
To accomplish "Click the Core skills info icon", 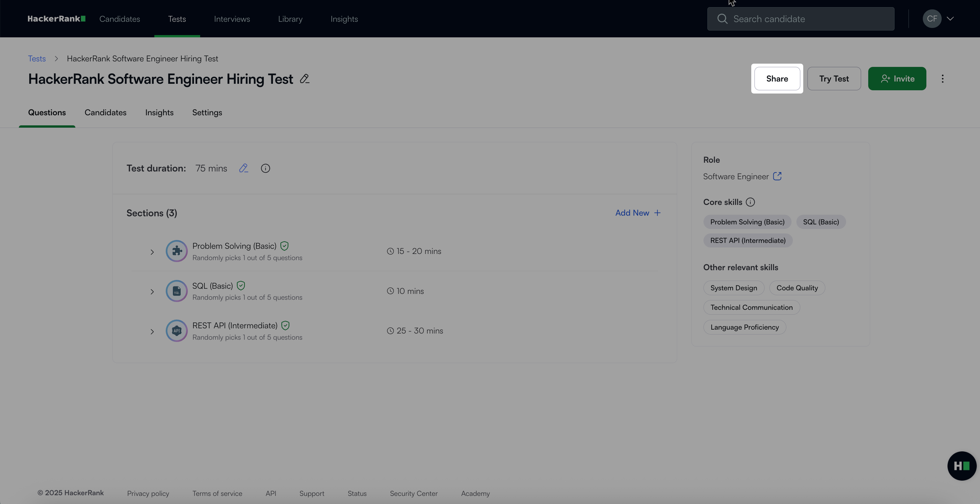I will [750, 202].
